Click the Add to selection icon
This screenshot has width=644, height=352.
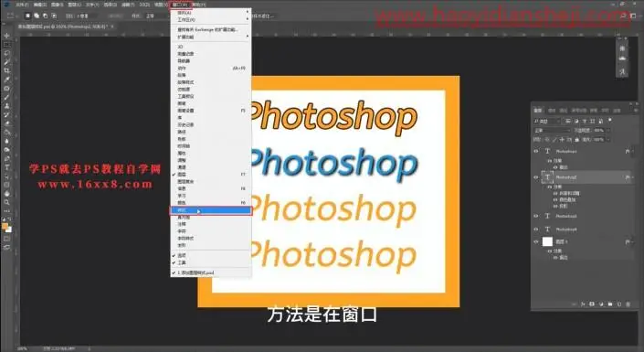click(x=37, y=16)
